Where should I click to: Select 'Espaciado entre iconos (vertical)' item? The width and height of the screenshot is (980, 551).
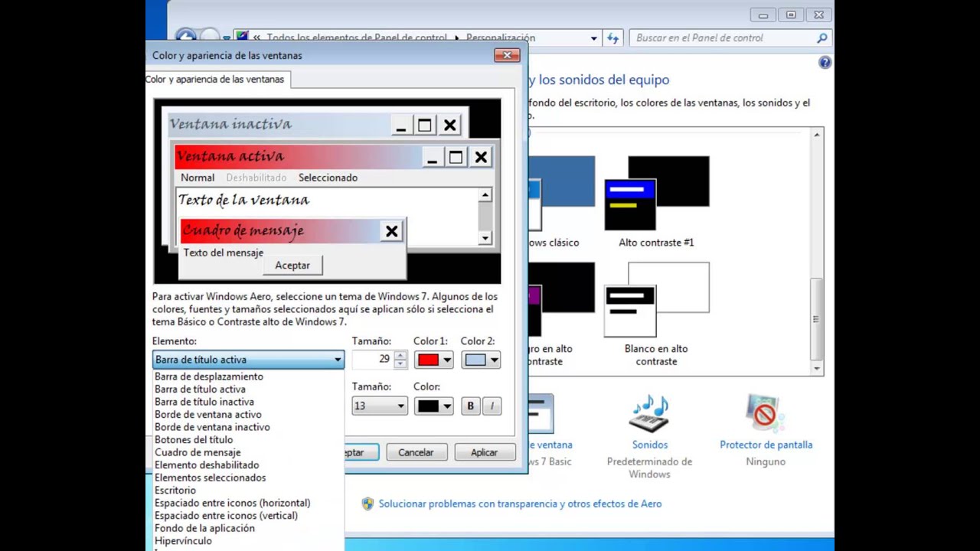[226, 515]
